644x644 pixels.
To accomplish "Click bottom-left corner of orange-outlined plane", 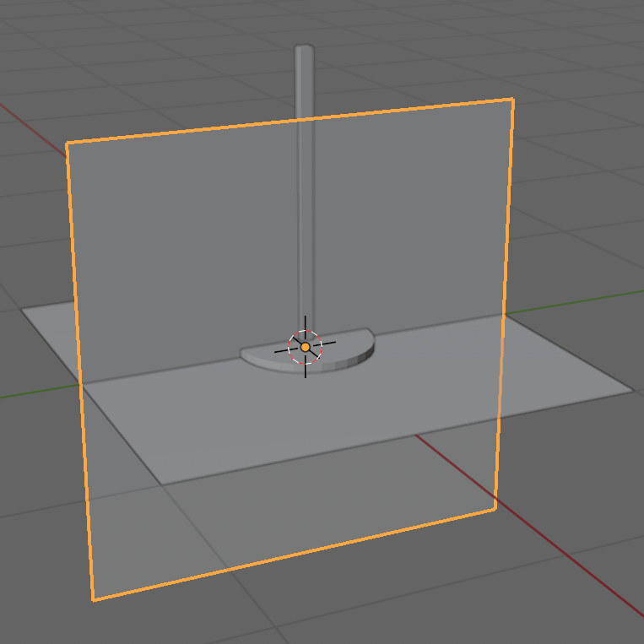I will 93,600.
